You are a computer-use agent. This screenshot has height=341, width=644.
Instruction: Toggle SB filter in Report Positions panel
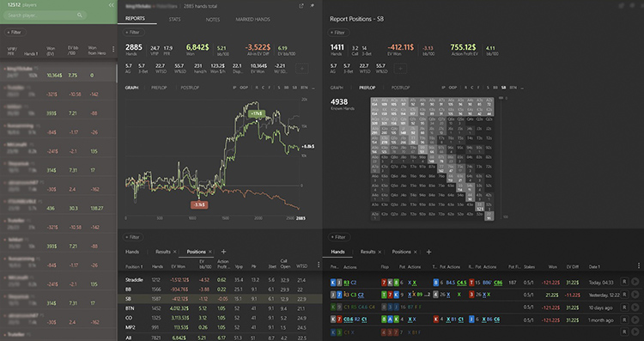click(503, 88)
